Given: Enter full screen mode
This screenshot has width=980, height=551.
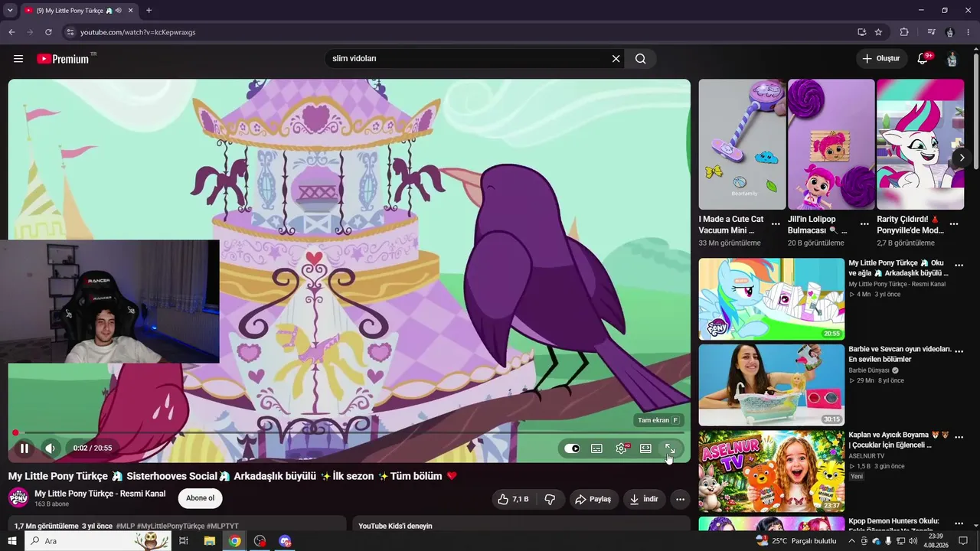Looking at the screenshot, I should [x=670, y=448].
